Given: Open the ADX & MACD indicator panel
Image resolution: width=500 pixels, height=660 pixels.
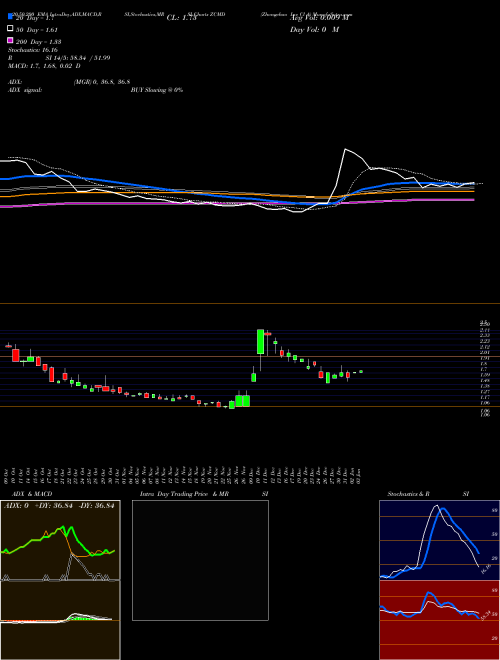Looking at the screenshot, I should [x=60, y=580].
